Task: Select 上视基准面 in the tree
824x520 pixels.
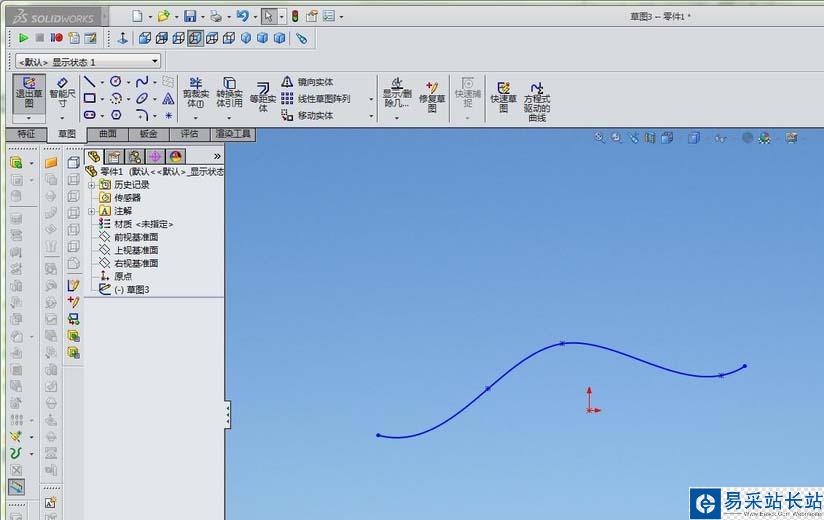Action: [136, 250]
